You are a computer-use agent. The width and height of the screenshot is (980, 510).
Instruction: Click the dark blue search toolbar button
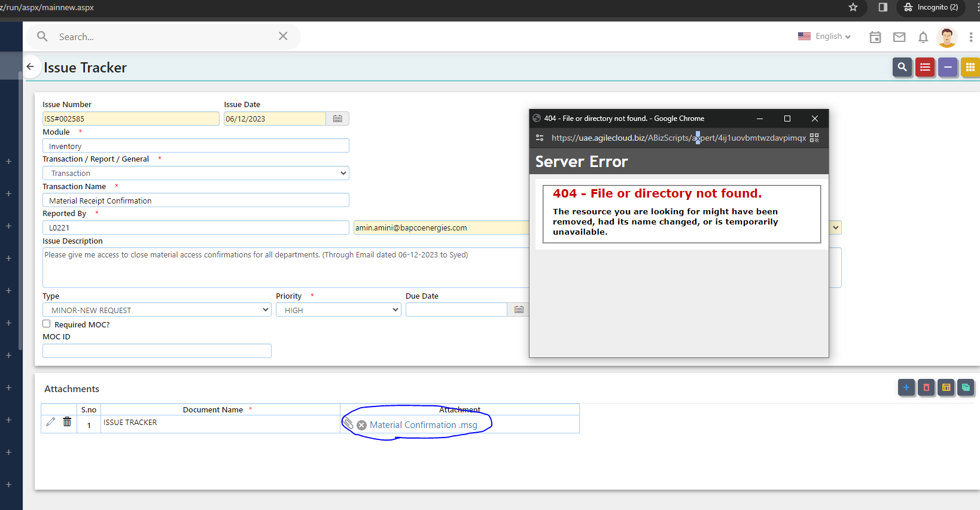[902, 68]
